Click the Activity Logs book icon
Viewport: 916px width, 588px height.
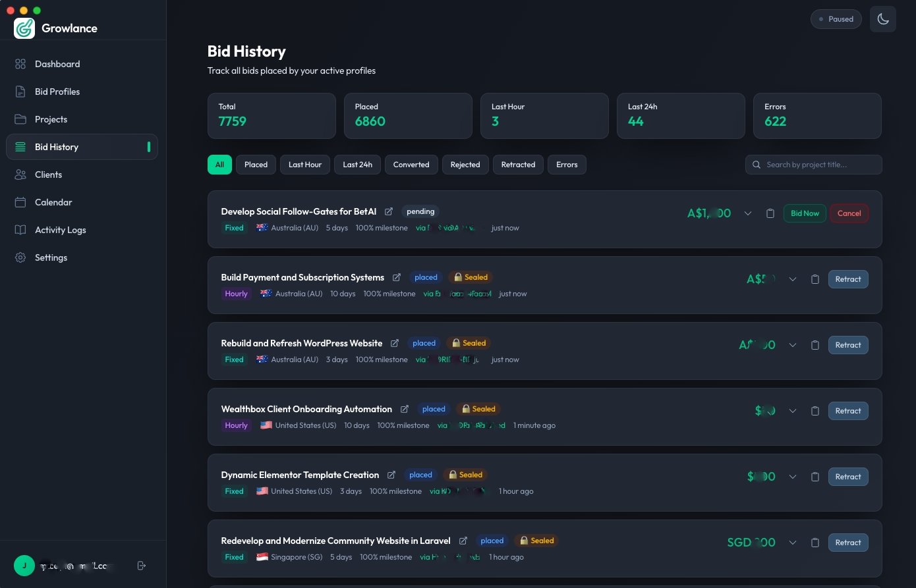pos(20,230)
